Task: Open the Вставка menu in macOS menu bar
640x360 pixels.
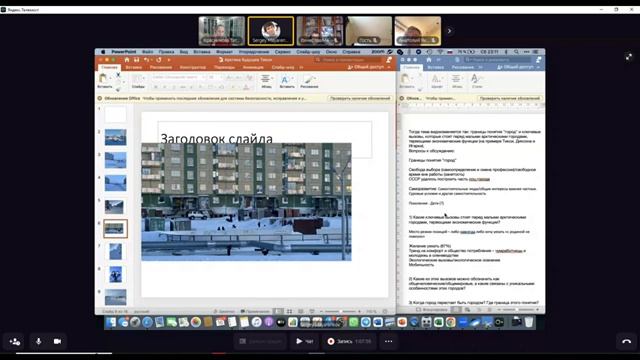Action: (x=202, y=52)
